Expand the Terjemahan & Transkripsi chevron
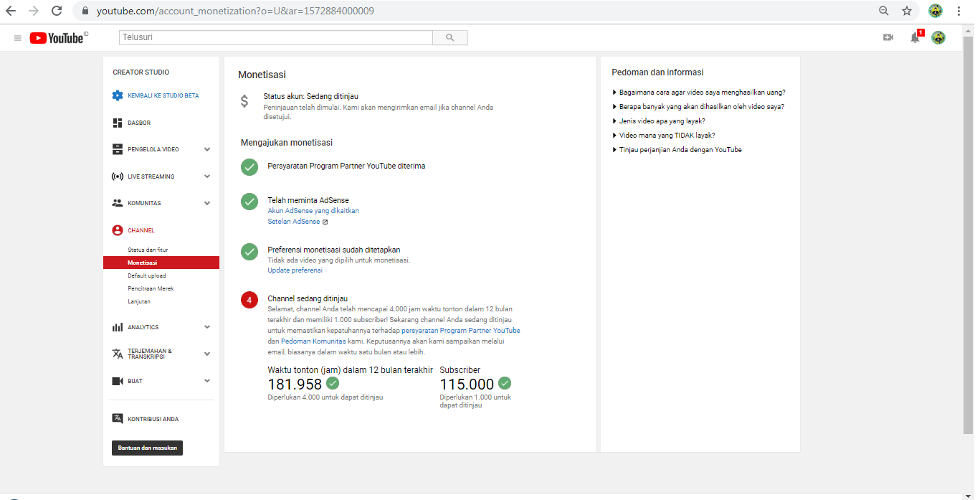The width and height of the screenshot is (980, 500). point(207,354)
